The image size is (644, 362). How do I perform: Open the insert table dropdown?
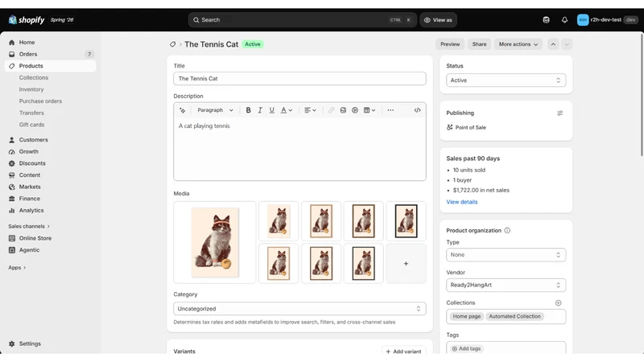pos(369,110)
